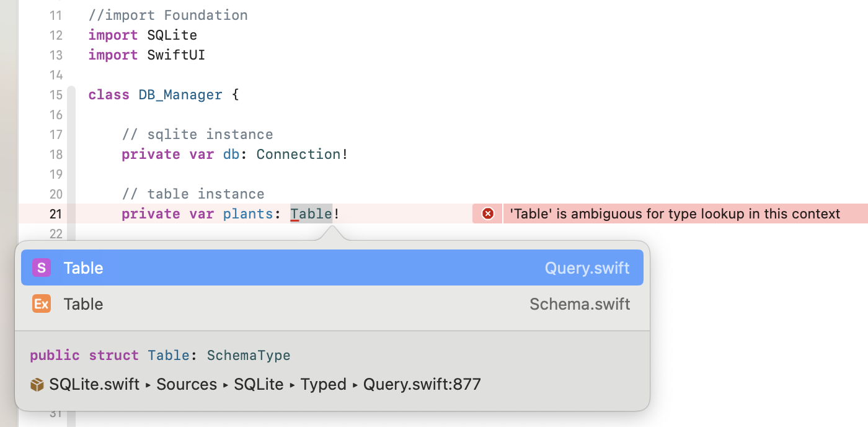
Task: Select the orange 'Ex' extension Table icon
Action: [x=41, y=303]
